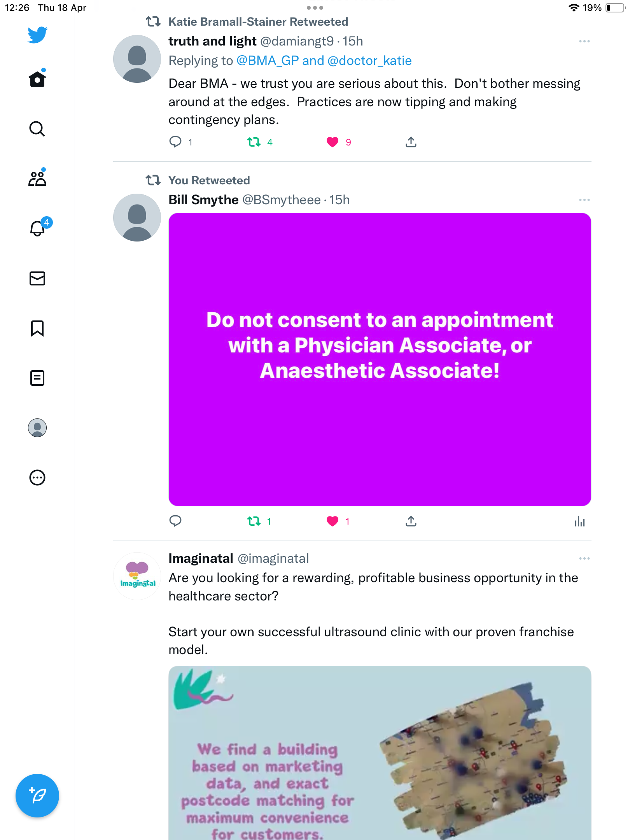Open the purple Physician Associate image
Screen dimensions: 630x840
coord(380,359)
